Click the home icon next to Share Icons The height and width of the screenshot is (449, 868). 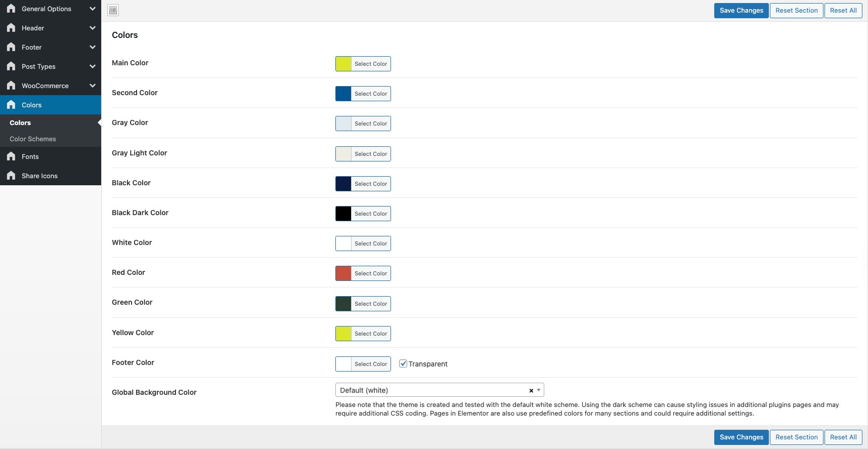(11, 176)
